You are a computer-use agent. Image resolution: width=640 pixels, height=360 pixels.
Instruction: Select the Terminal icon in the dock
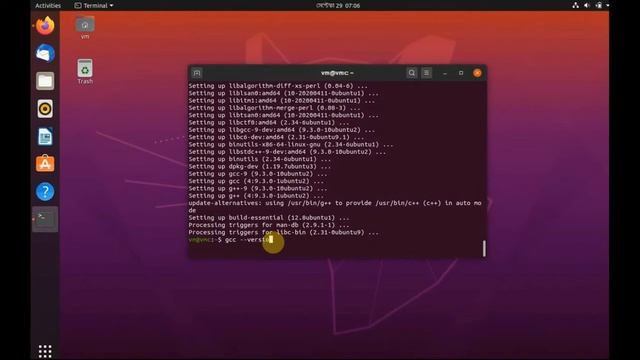point(45,219)
